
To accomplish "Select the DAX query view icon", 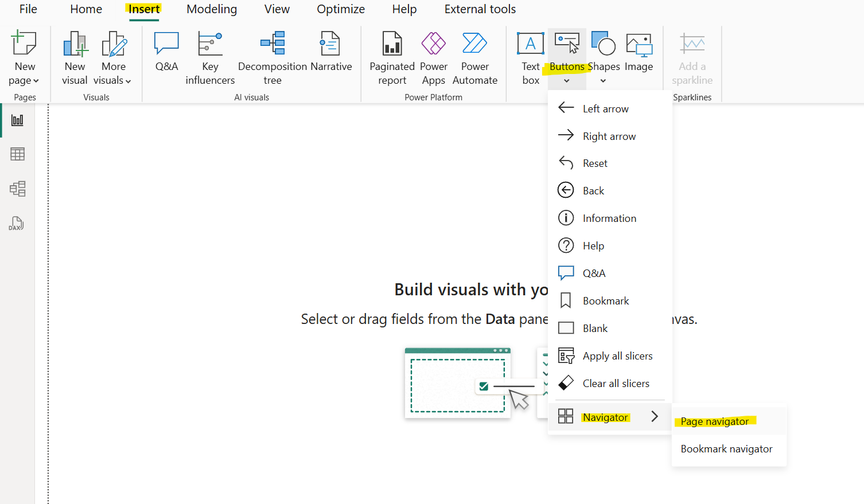I will click(17, 224).
